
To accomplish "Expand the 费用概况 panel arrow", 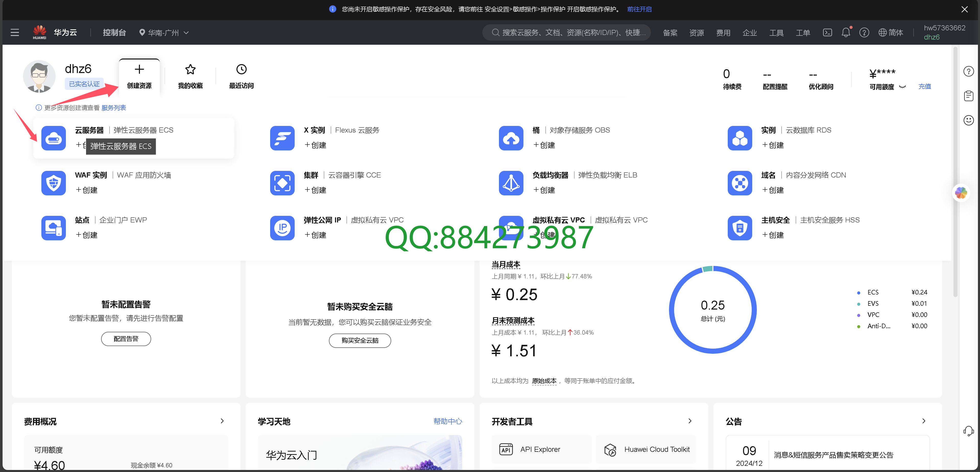I will (222, 421).
